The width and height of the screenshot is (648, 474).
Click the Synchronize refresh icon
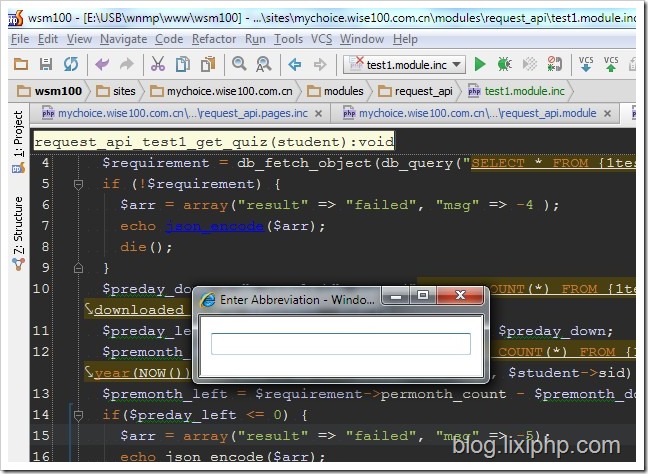71,64
